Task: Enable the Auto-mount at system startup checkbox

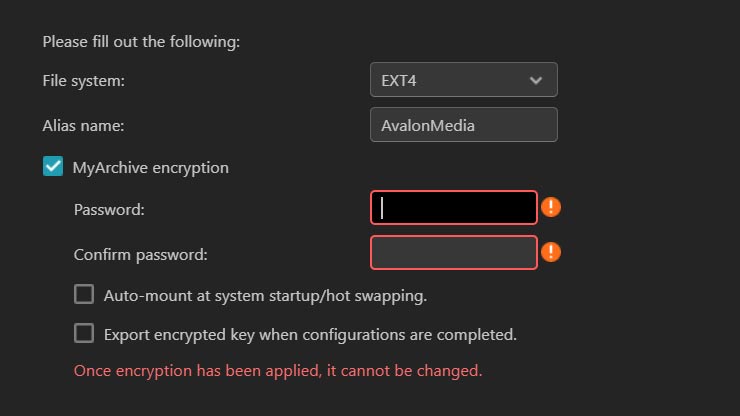Action: (x=84, y=295)
